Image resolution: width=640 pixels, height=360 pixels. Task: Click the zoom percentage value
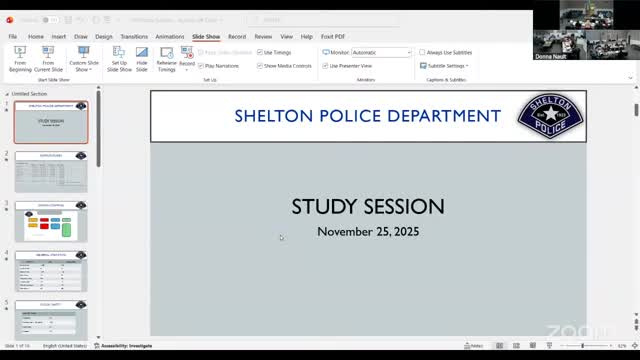tap(622, 346)
